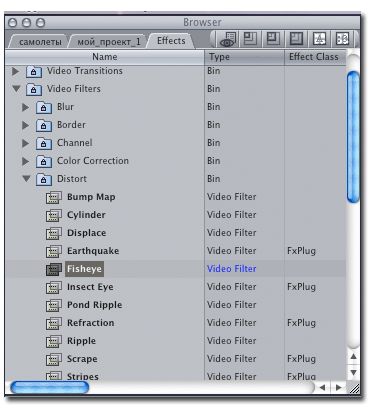Select the Effects tab
This screenshot has height=410, width=371.
click(171, 41)
